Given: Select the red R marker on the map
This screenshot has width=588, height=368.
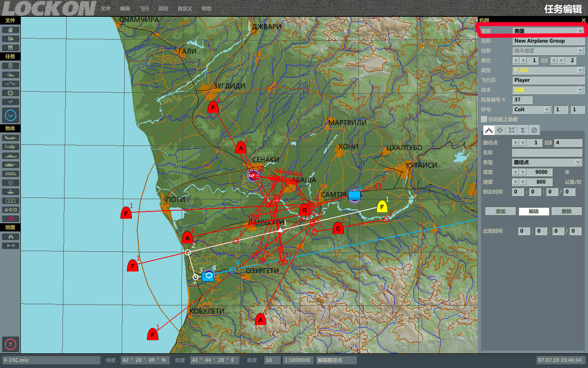Looking at the screenshot, I should pos(305,210).
